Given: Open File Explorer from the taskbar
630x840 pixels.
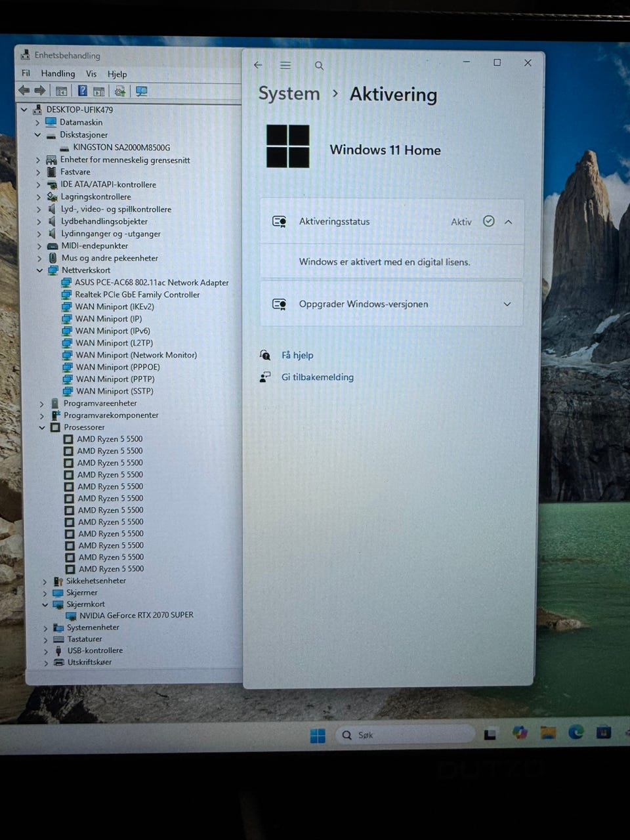Looking at the screenshot, I should click(x=548, y=732).
